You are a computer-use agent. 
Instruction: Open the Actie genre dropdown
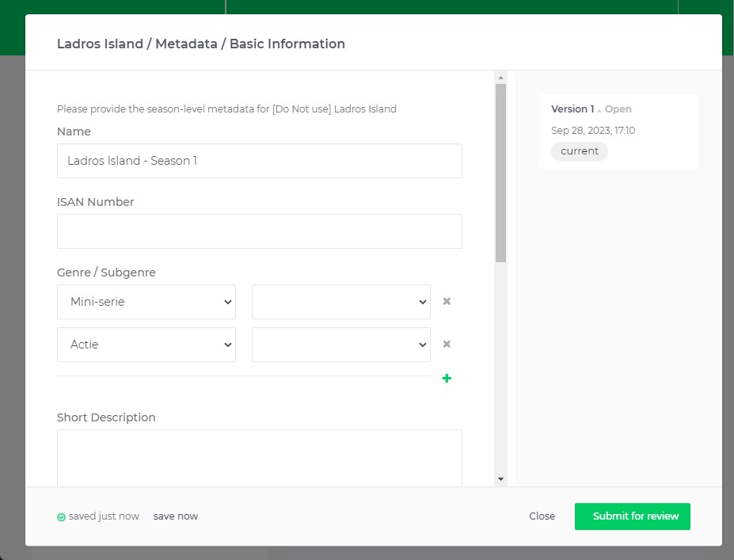(x=146, y=345)
